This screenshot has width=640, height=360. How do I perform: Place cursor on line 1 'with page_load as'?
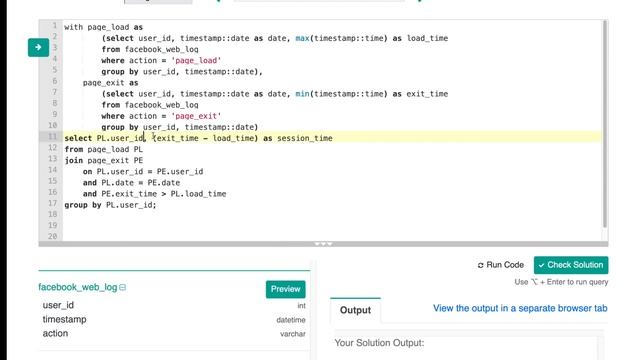[x=104, y=27]
